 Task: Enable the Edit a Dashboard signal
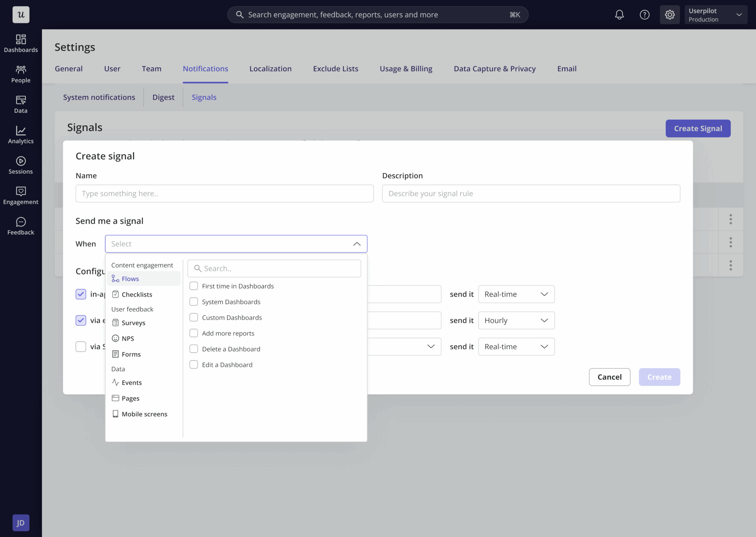pyautogui.click(x=194, y=364)
